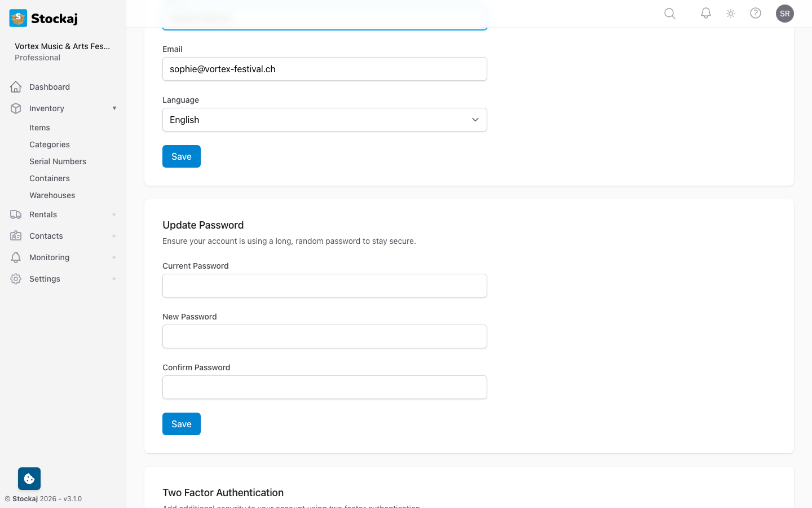Click the Email field containing sophie@vortex-festival.ch
The height and width of the screenshot is (508, 812).
[x=324, y=69]
